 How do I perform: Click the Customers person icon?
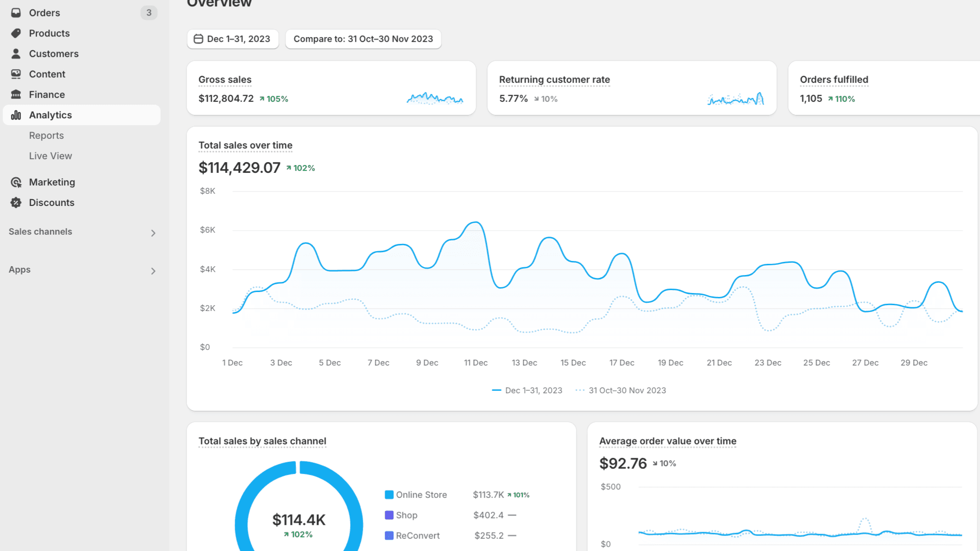pos(16,54)
